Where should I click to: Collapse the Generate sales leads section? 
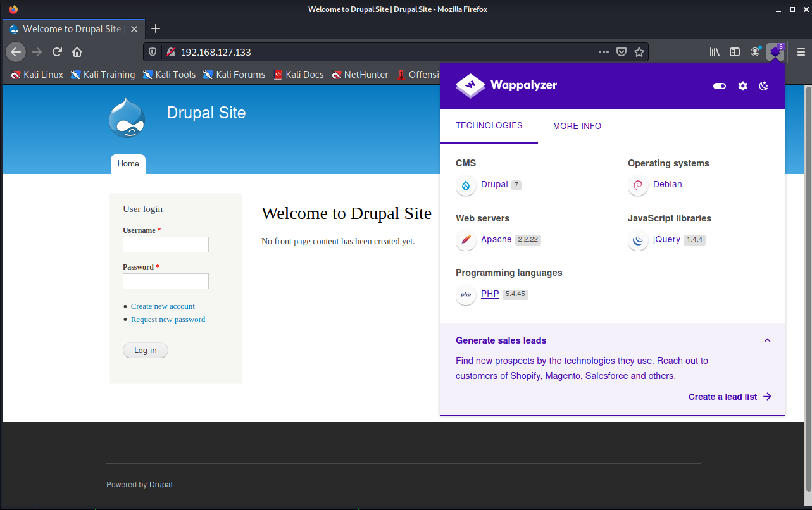point(768,340)
